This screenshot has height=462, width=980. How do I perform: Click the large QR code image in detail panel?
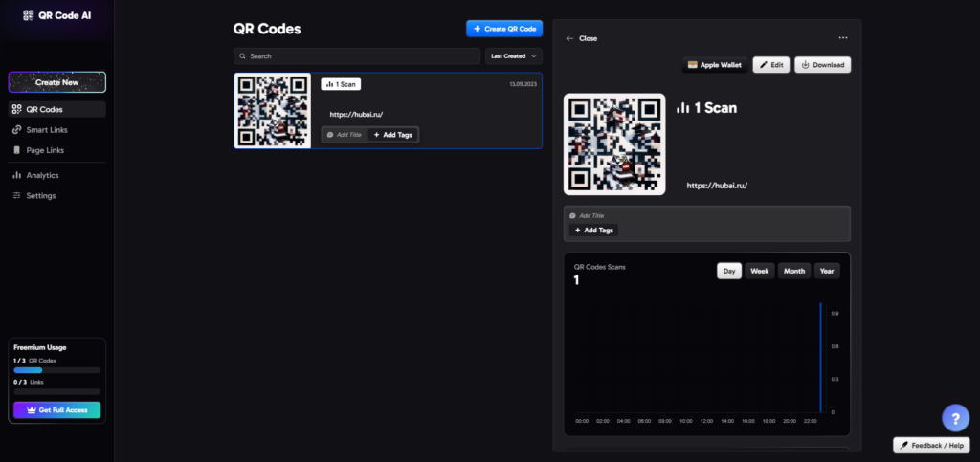coord(614,144)
